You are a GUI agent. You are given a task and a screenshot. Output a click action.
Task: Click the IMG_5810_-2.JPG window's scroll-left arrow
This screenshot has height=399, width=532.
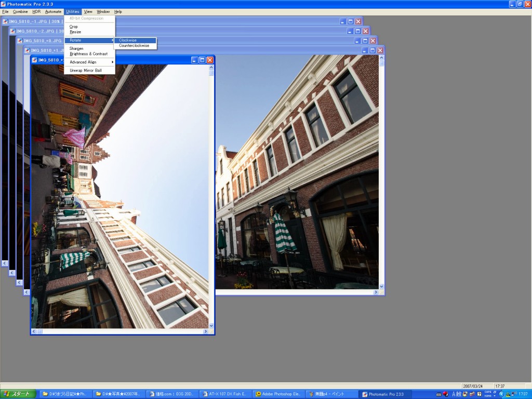coord(12,273)
